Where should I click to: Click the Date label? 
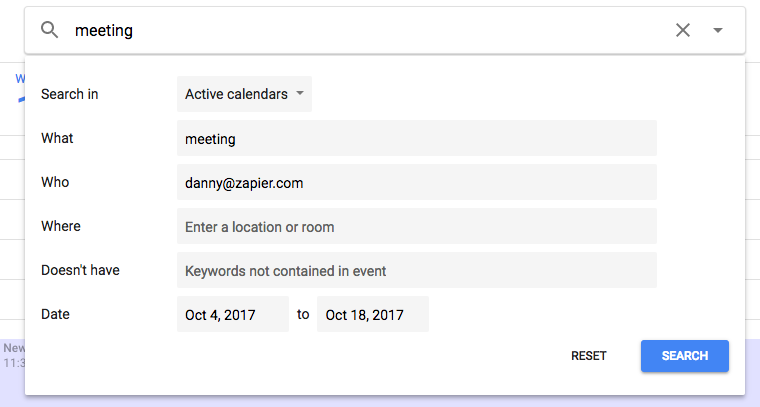pos(55,314)
